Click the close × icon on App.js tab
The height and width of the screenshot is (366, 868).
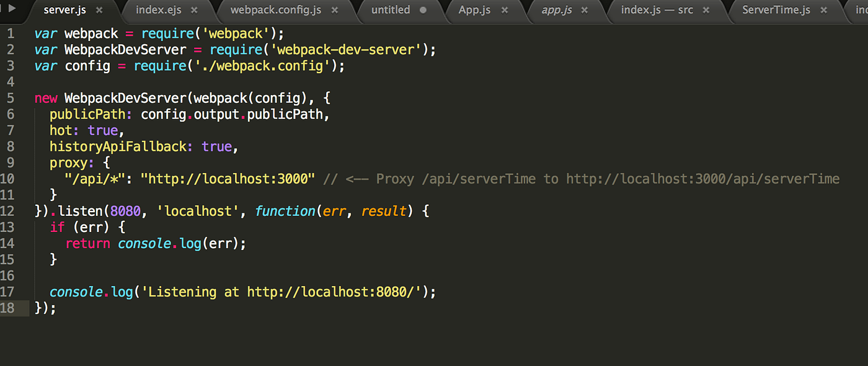(504, 10)
